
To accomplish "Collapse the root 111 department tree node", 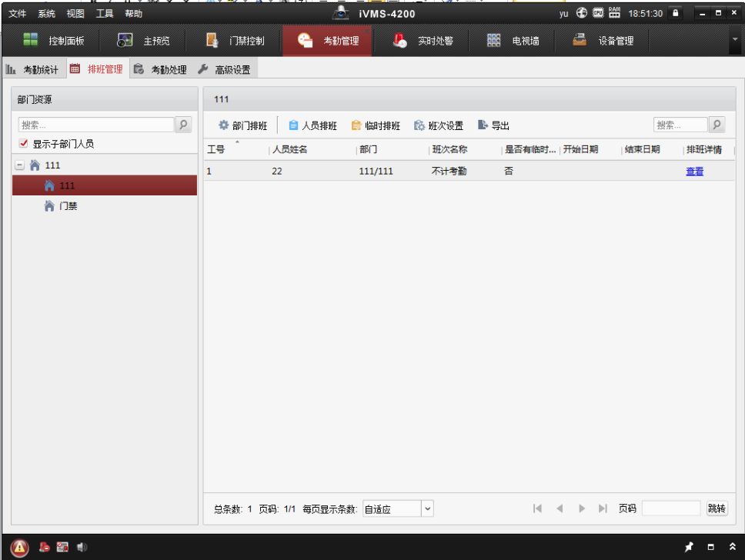I will point(20,165).
